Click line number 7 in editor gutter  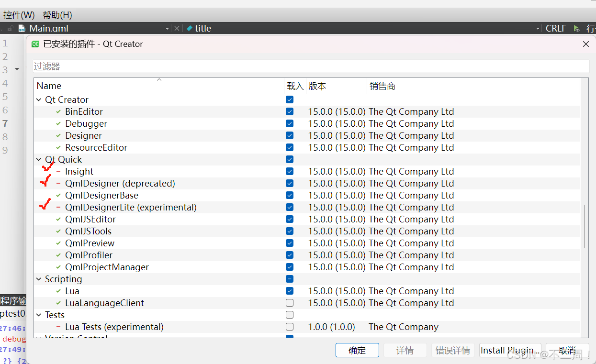(x=5, y=123)
